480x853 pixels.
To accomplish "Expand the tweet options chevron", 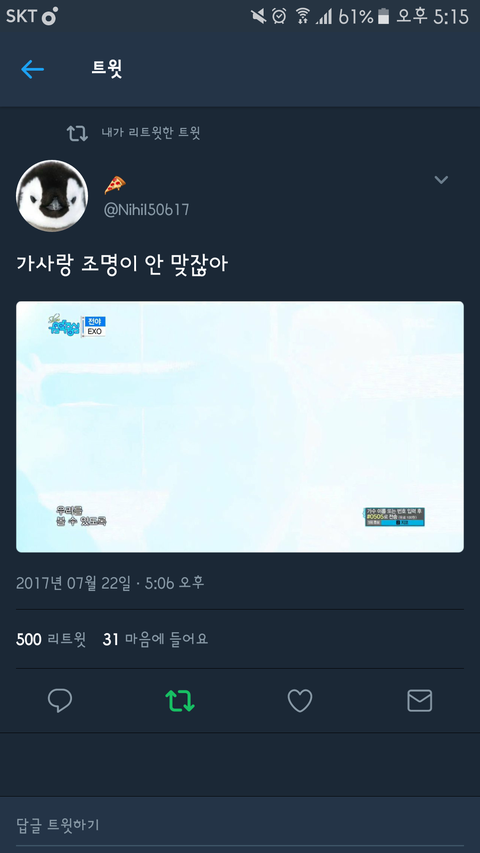I will [x=441, y=180].
